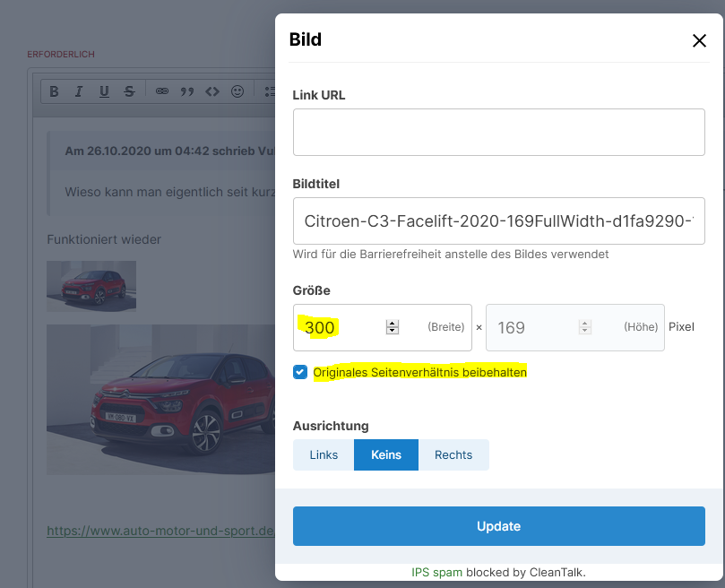Click the Breite width field showing 300

(x=383, y=327)
